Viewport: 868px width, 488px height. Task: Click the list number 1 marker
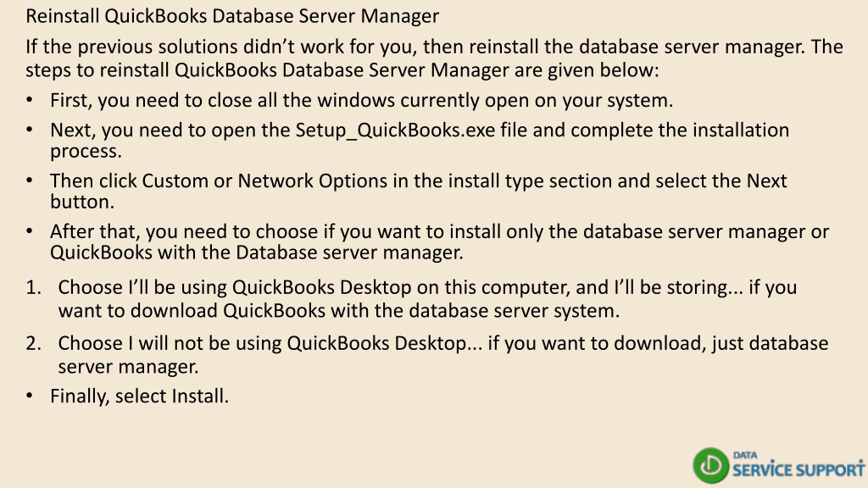coord(33,287)
